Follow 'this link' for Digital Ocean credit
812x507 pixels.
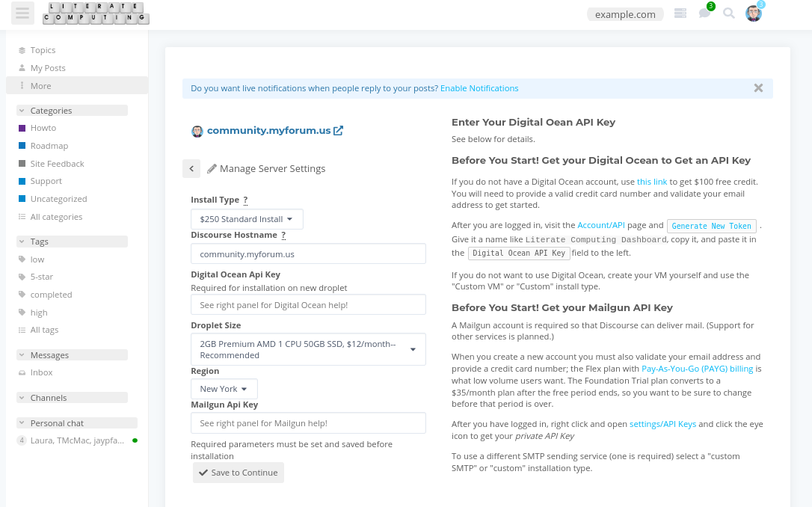652,182
